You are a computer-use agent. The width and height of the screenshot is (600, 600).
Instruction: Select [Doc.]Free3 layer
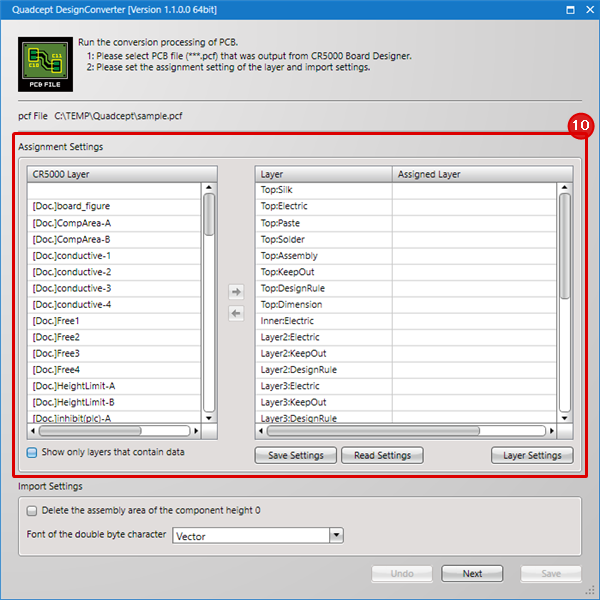click(x=114, y=354)
